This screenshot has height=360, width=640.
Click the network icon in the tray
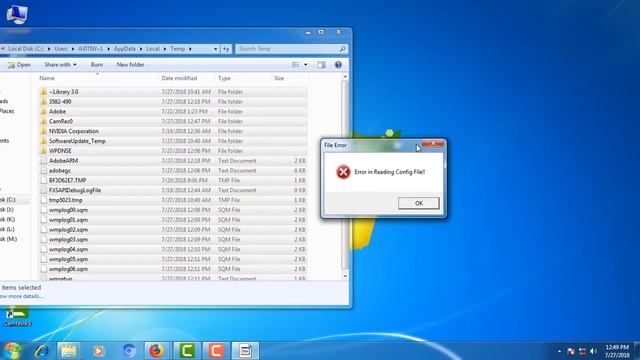click(582, 351)
